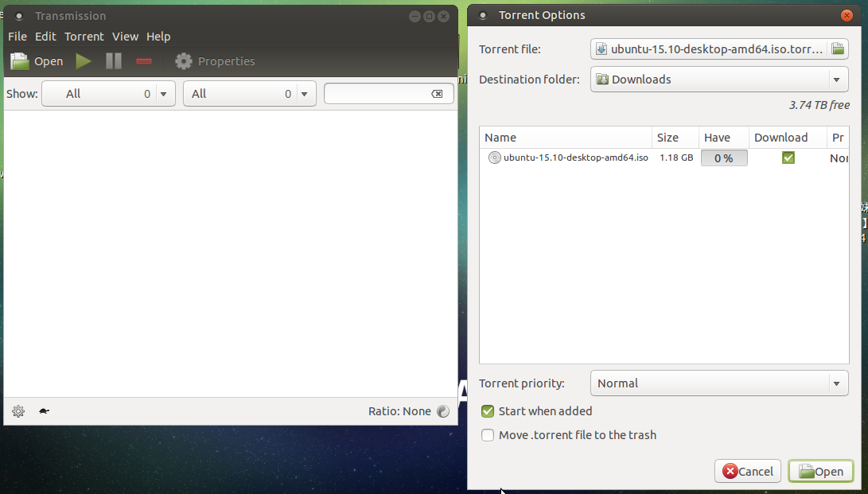Open the File menu

[18, 37]
